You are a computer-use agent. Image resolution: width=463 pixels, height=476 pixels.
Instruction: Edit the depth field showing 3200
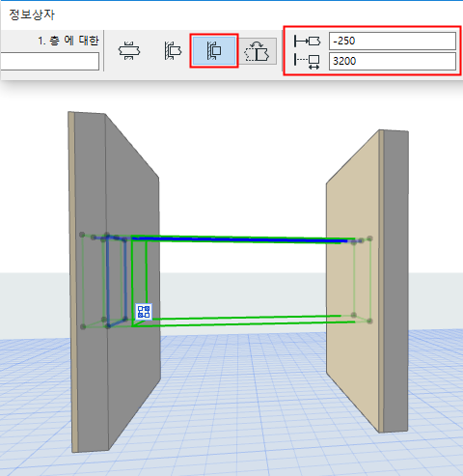393,61
